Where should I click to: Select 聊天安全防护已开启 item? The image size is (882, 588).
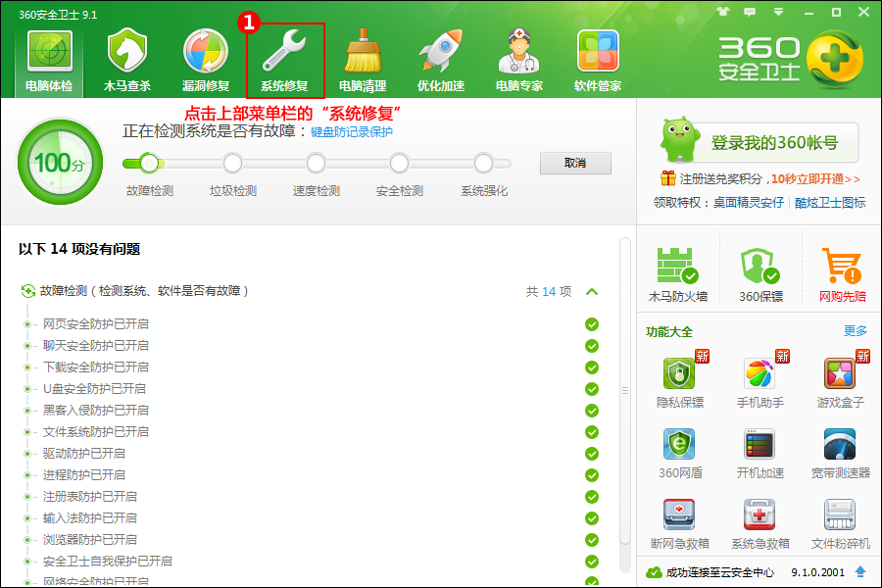pyautogui.click(x=96, y=346)
